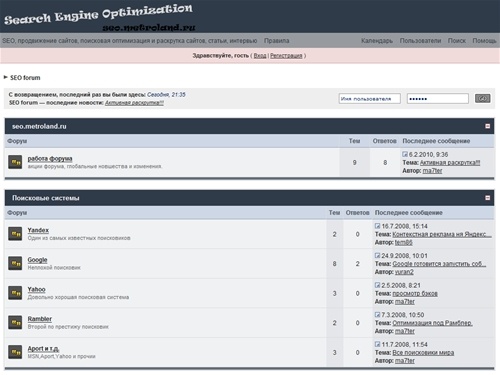Open the Google forum

[37, 260]
